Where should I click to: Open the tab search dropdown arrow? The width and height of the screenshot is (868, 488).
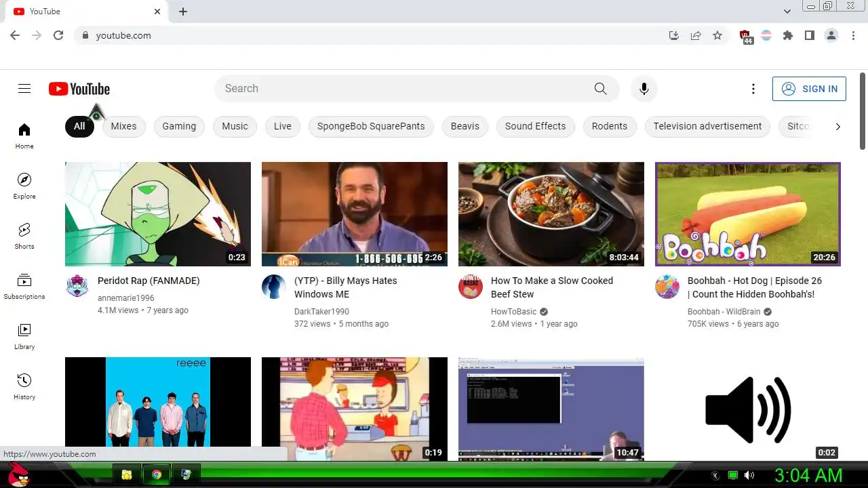[x=787, y=12]
